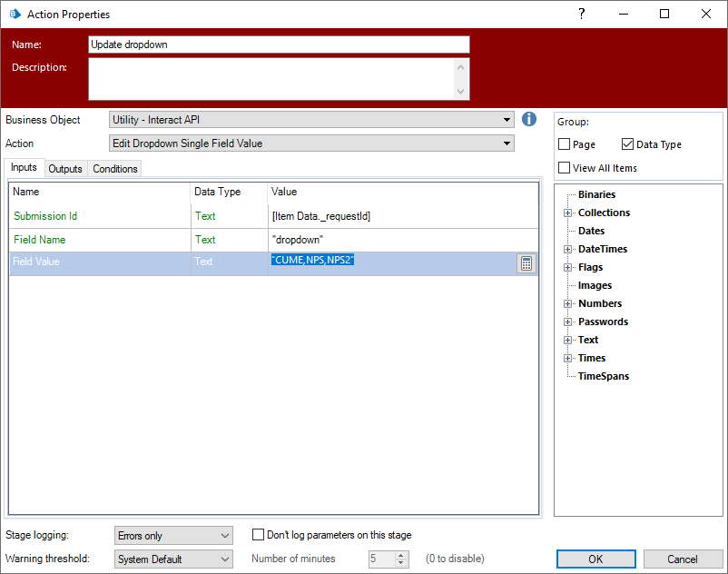The height and width of the screenshot is (574, 728).
Task: Increase the Number of minutes spinner
Action: coord(401,555)
